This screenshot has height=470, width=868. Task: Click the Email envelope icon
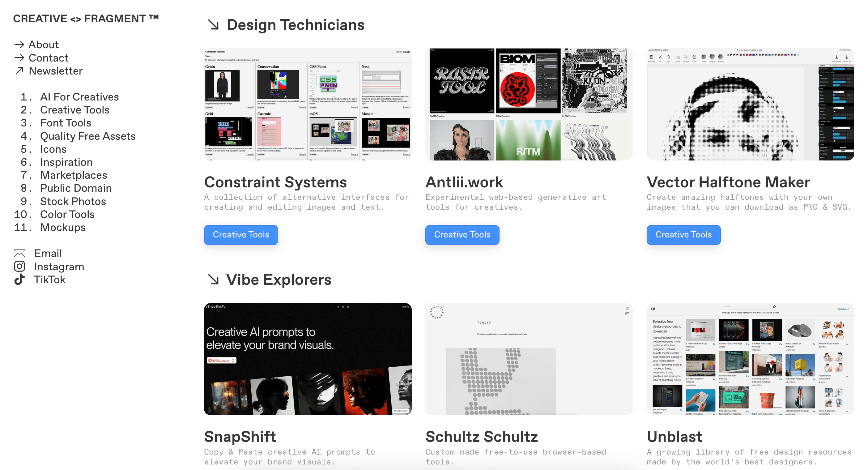pos(19,253)
